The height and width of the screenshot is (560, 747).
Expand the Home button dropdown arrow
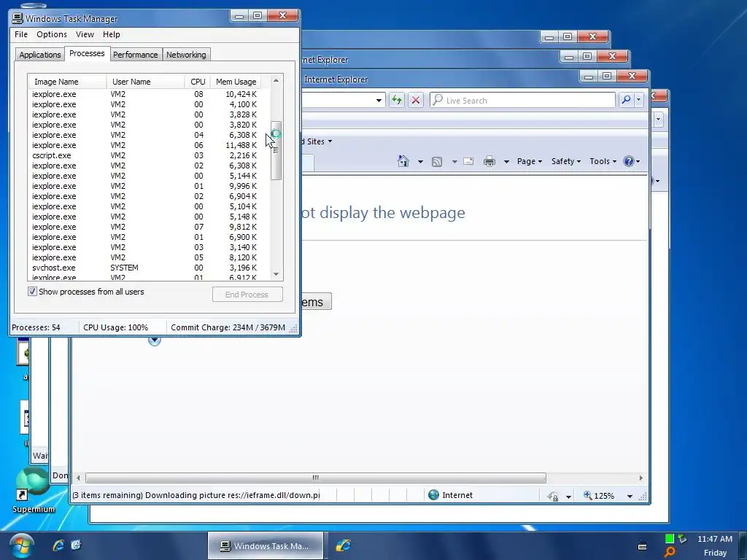(x=420, y=162)
